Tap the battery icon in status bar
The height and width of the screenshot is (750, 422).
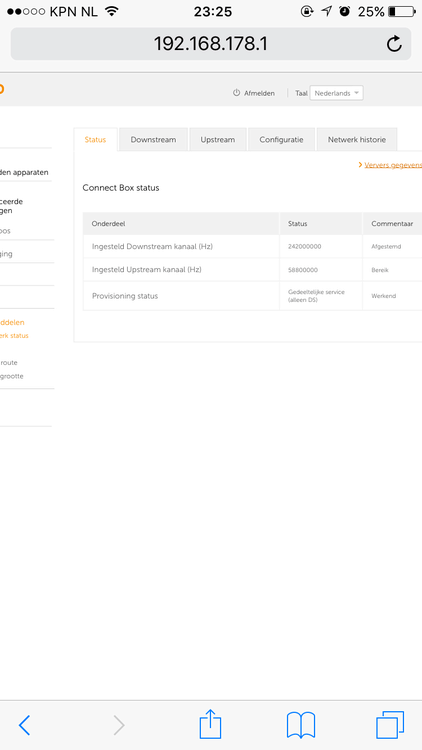[x=402, y=11]
